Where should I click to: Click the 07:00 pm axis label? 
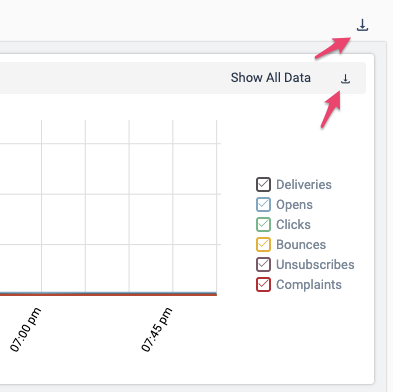coord(25,330)
